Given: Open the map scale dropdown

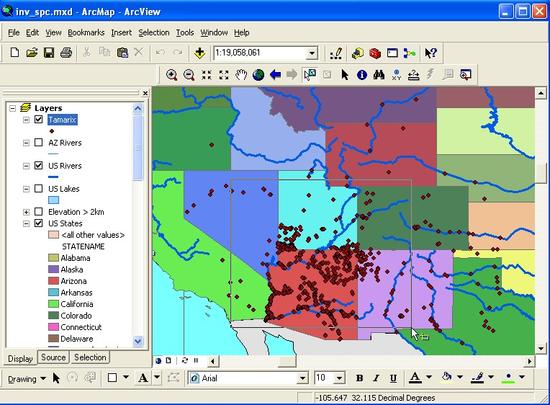Looking at the screenshot, I should click(311, 53).
